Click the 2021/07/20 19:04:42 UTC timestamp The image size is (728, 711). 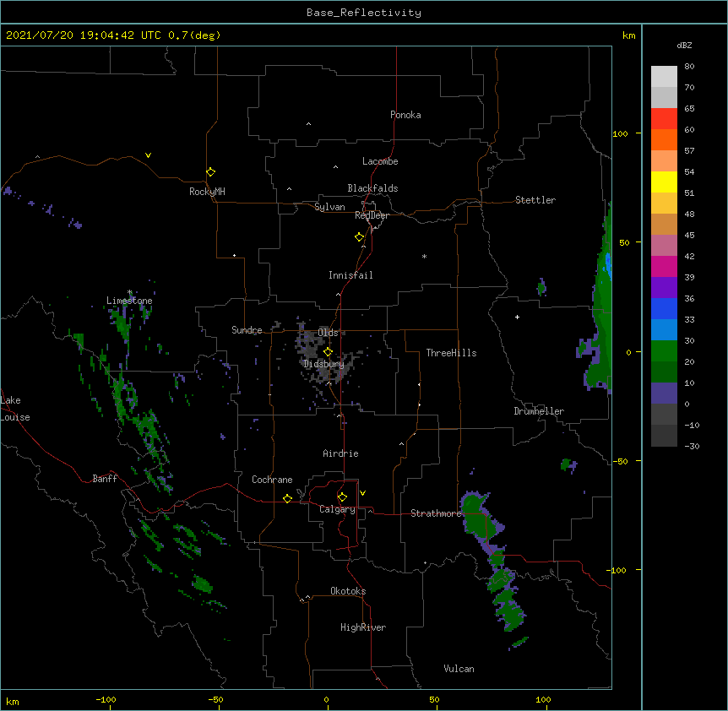(84, 35)
